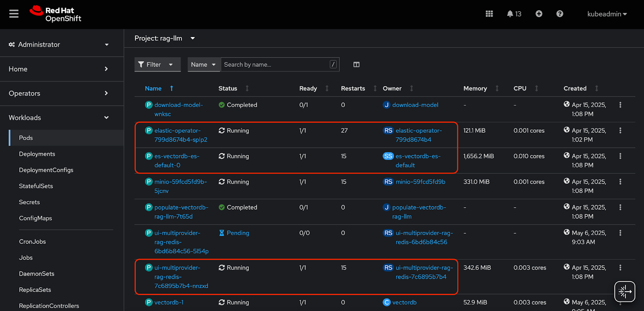Open the vectordb owner link
Viewport: 644px width, 311px height.
[x=404, y=303]
